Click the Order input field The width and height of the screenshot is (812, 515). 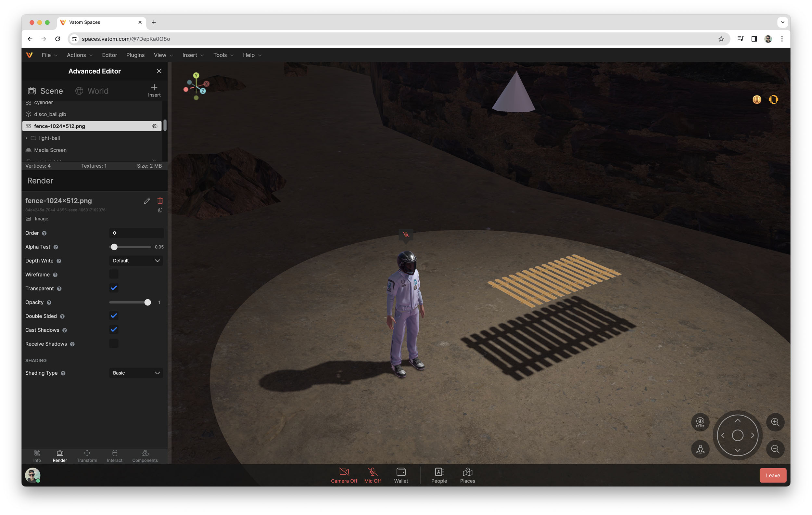tap(136, 233)
